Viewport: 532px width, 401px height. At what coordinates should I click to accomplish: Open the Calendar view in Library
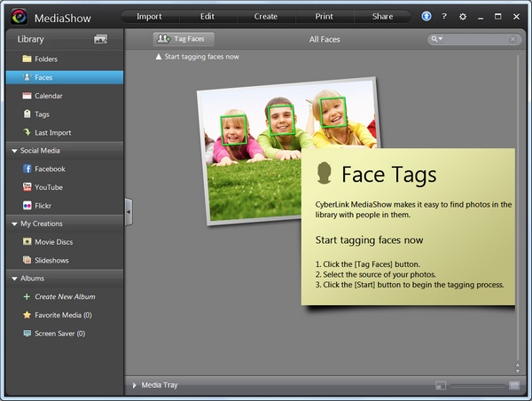coord(48,96)
